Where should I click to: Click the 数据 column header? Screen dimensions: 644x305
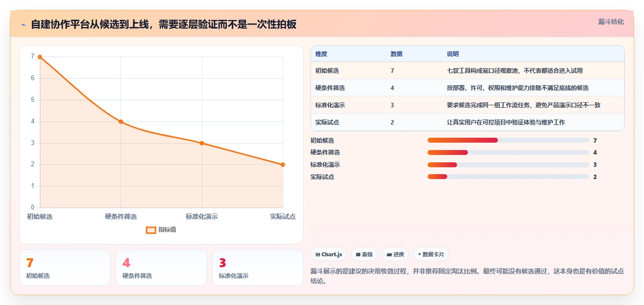point(397,54)
